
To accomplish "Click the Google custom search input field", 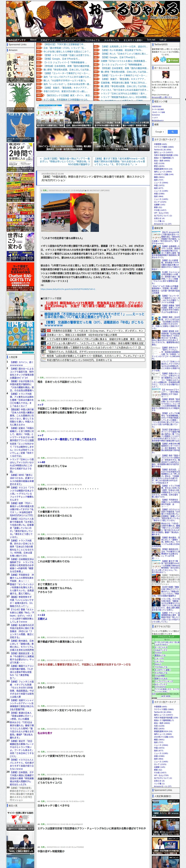I will click(x=159, y=132).
